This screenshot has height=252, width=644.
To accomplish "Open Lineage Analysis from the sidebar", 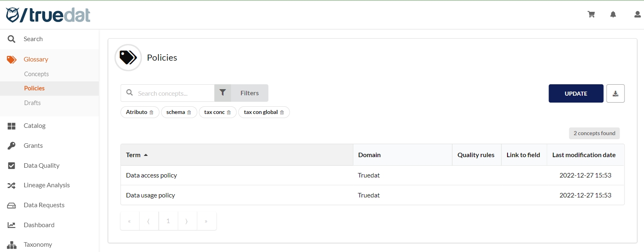I will pos(46,185).
